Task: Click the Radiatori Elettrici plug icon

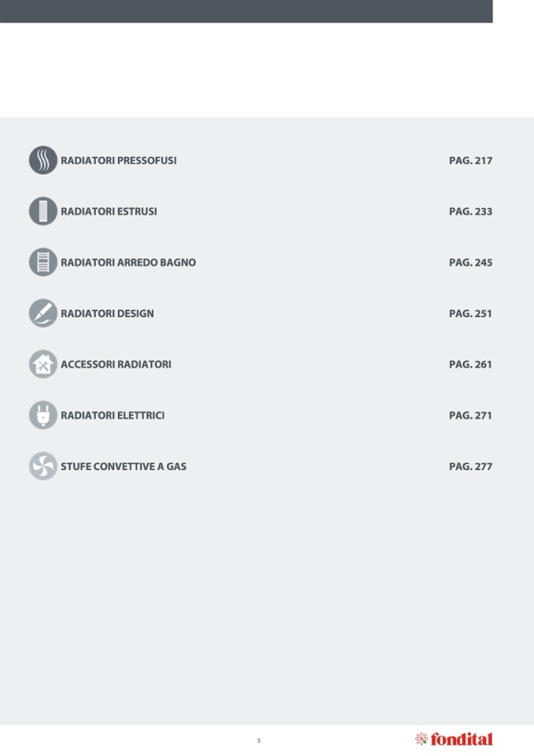Action: point(43,415)
